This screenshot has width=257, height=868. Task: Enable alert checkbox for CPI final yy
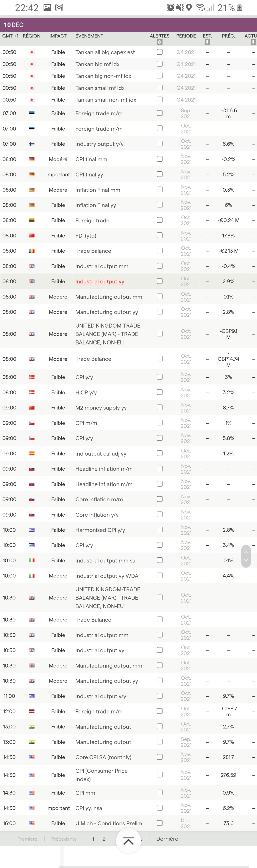click(x=160, y=174)
